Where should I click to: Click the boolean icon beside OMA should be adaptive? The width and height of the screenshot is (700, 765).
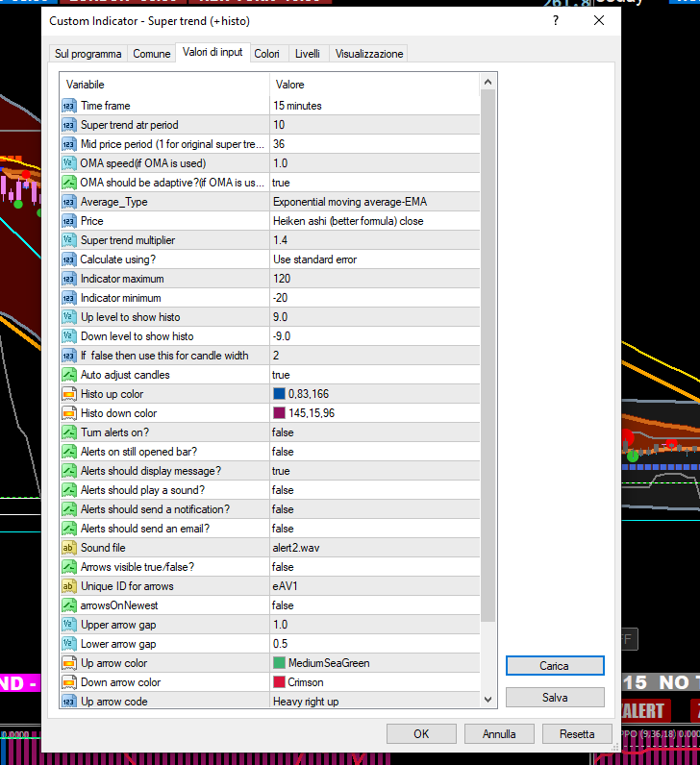[69, 183]
